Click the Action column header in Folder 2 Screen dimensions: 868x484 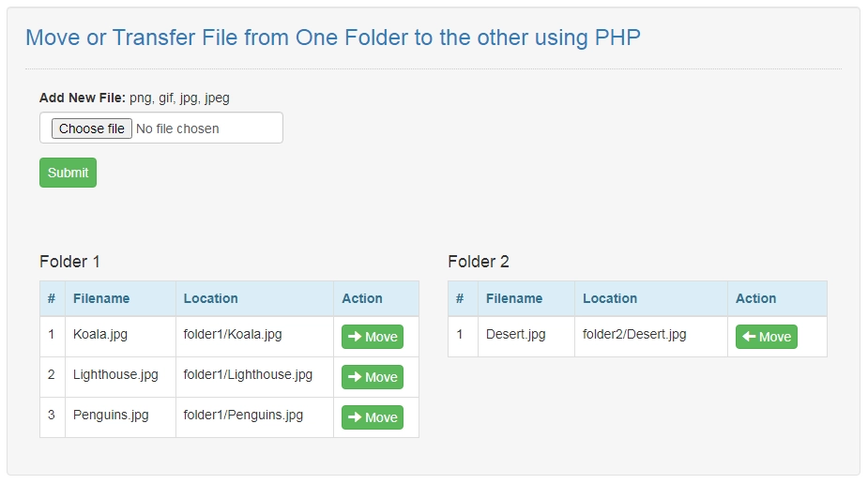click(x=755, y=298)
